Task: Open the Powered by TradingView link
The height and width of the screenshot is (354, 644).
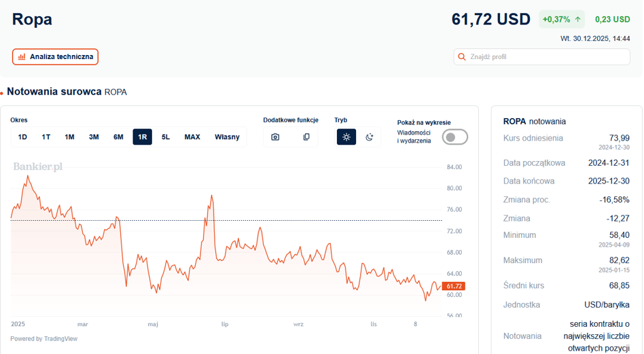Action: point(43,338)
